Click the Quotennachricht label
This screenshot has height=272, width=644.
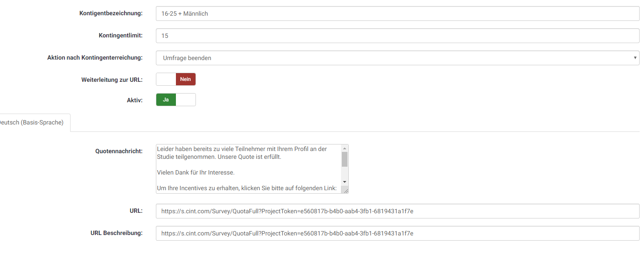(x=119, y=151)
